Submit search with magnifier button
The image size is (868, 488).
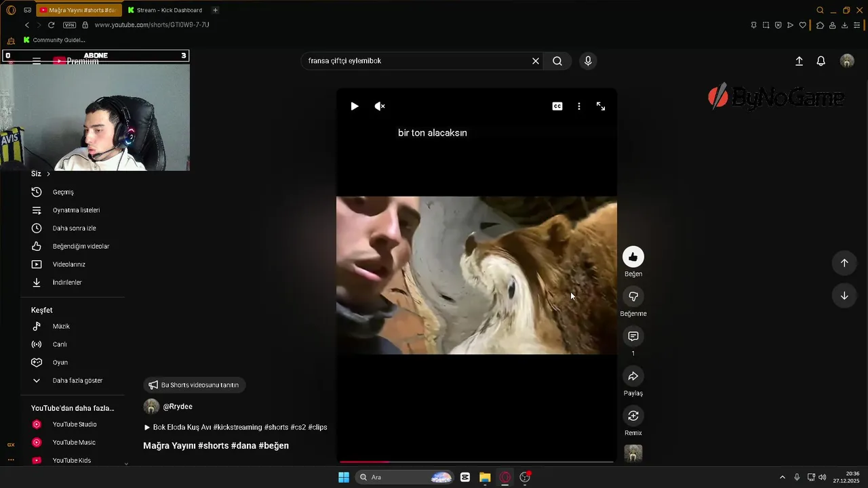557,61
